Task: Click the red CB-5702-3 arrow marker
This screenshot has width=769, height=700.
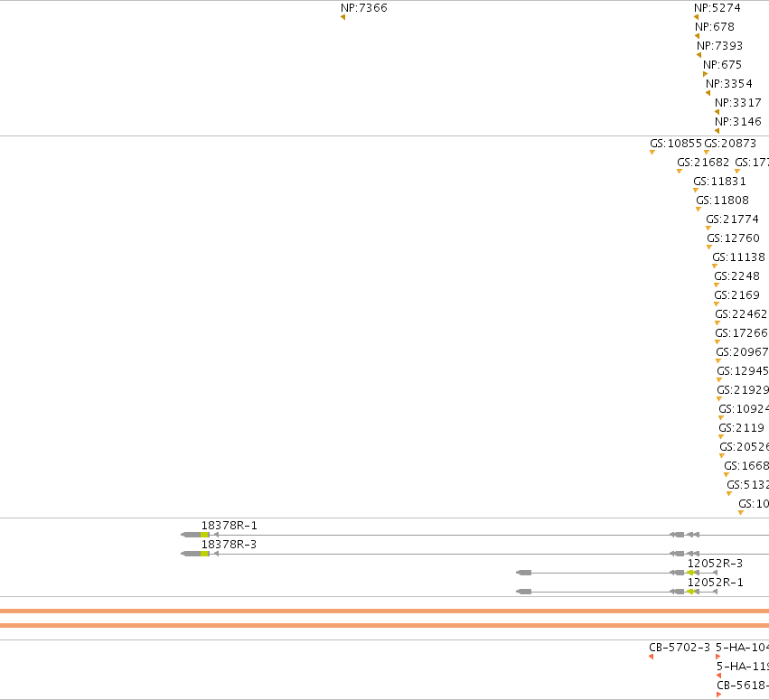Action: [x=652, y=657]
